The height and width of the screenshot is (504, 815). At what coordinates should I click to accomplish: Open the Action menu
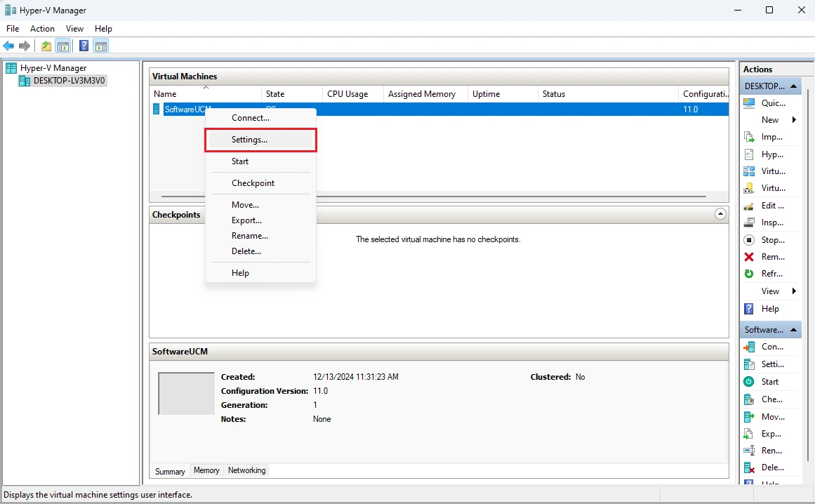(42, 29)
